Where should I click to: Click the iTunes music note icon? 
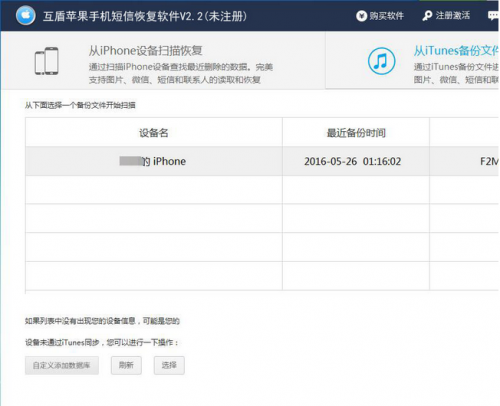click(382, 61)
